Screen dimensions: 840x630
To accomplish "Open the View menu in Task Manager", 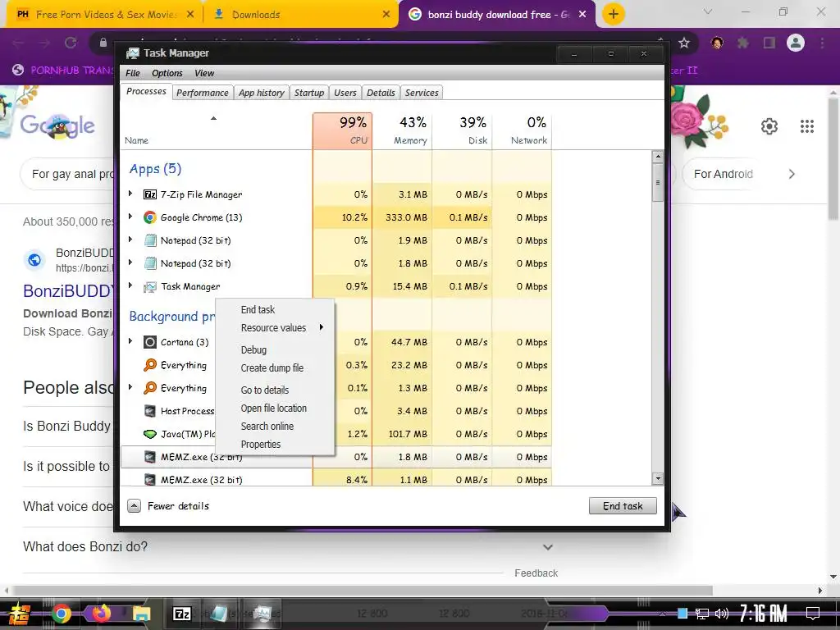I will pyautogui.click(x=204, y=73).
